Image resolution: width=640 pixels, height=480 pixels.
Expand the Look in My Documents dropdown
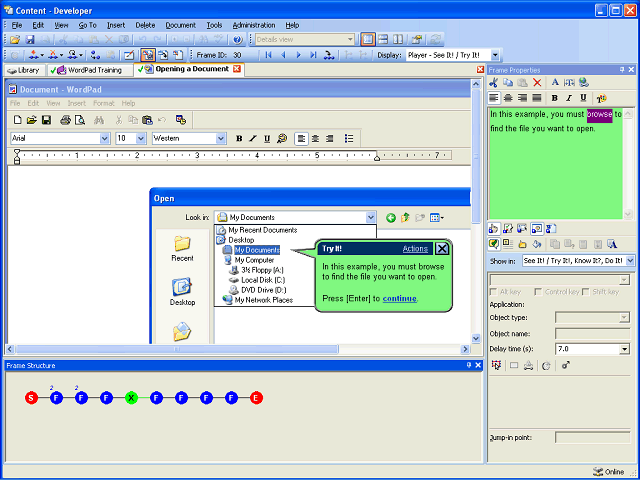tap(370, 218)
